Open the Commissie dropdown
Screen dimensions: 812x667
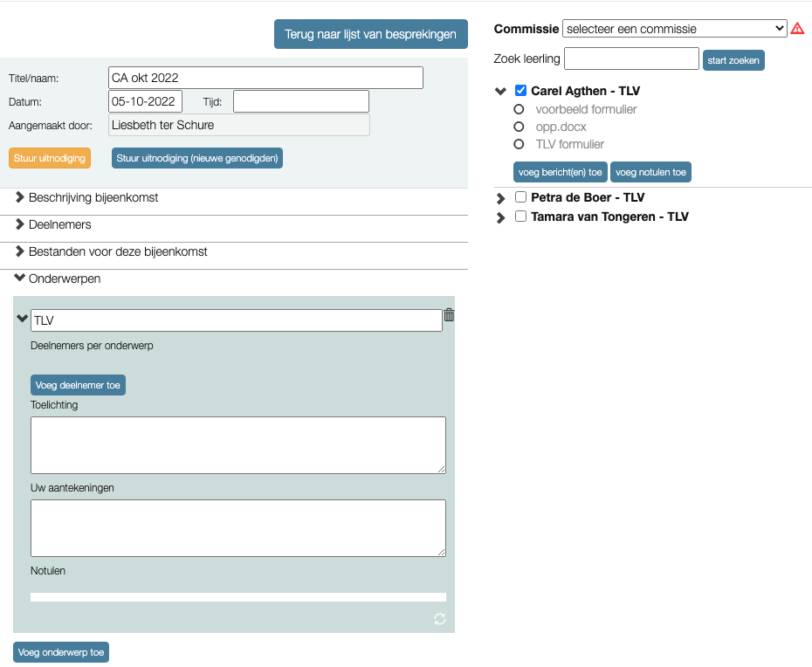click(x=674, y=29)
